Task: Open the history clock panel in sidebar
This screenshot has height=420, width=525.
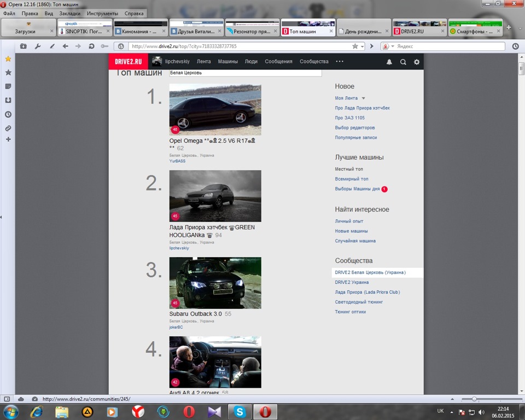Action: click(8, 114)
